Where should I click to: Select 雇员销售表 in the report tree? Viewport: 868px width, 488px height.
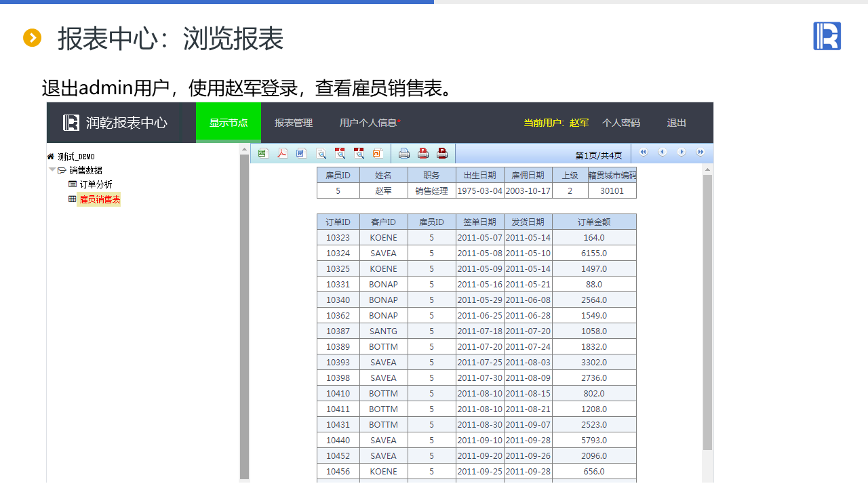[99, 199]
